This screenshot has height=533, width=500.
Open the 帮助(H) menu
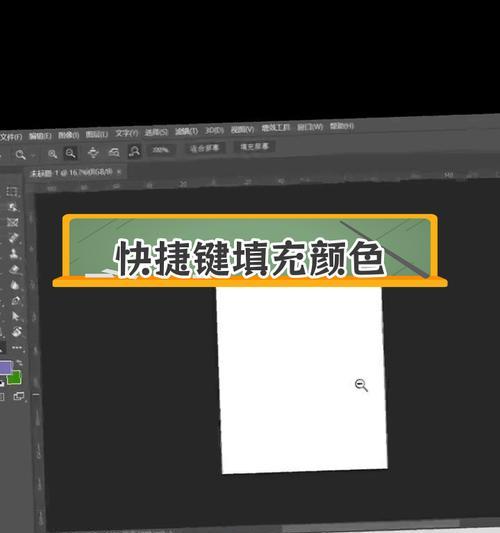[342, 126]
